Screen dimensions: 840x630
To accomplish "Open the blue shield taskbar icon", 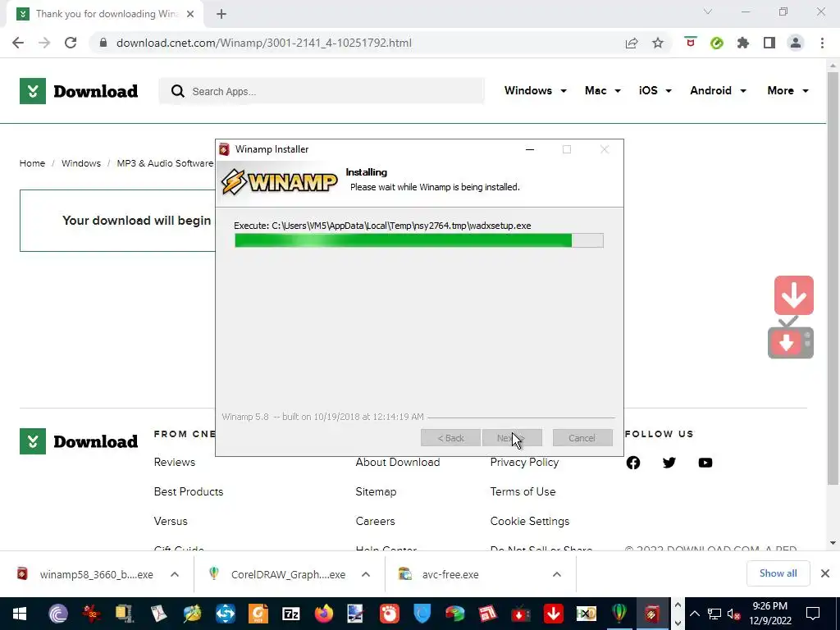I will click(x=422, y=614).
